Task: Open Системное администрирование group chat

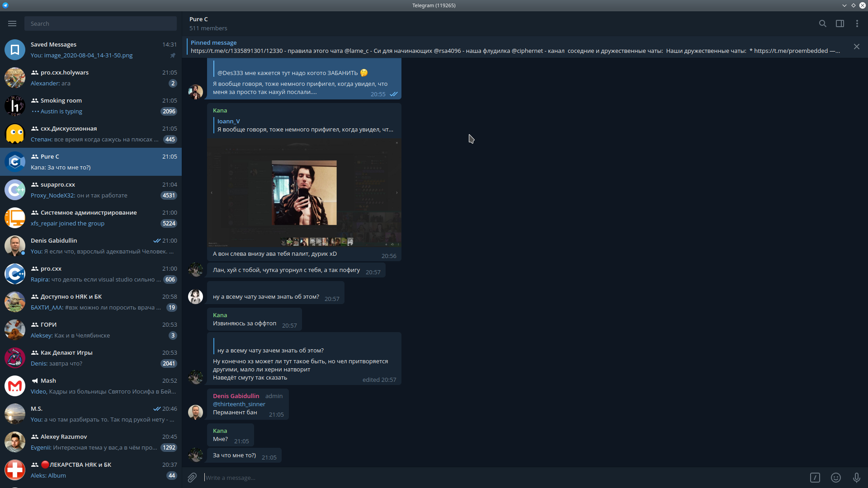Action: click(x=91, y=218)
